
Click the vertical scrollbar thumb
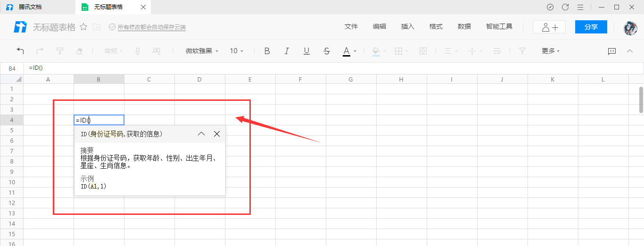point(641,99)
